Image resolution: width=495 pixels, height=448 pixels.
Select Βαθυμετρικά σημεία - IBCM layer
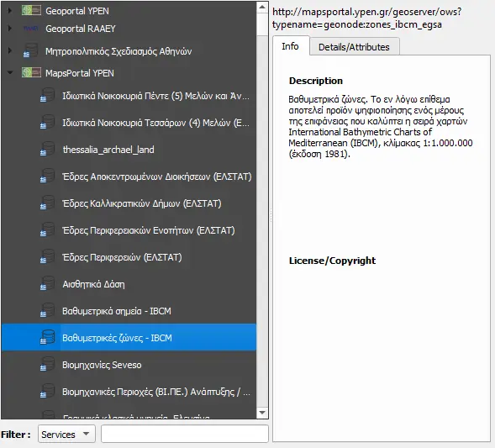(x=117, y=311)
